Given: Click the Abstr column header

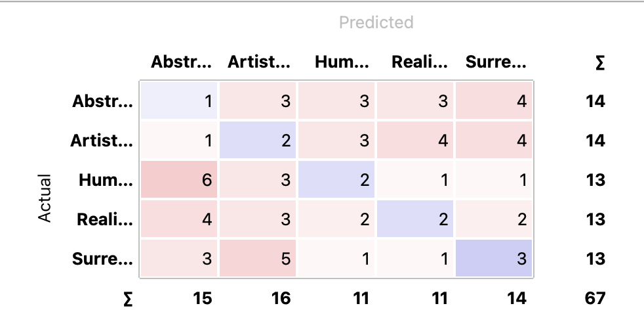Looking at the screenshot, I should 181,62.
